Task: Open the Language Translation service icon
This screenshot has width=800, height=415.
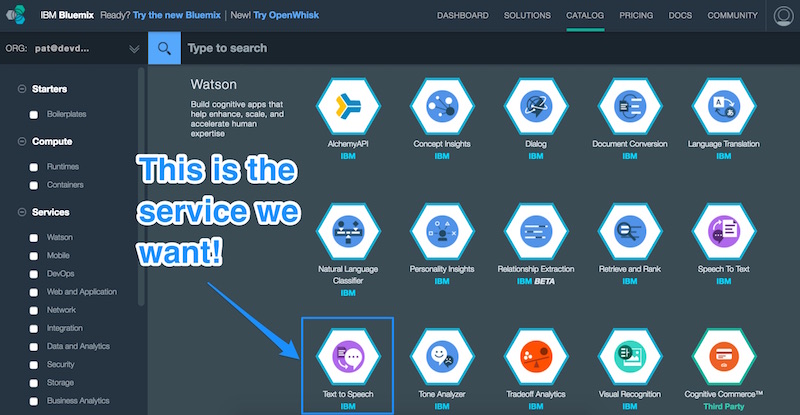Action: [723, 106]
